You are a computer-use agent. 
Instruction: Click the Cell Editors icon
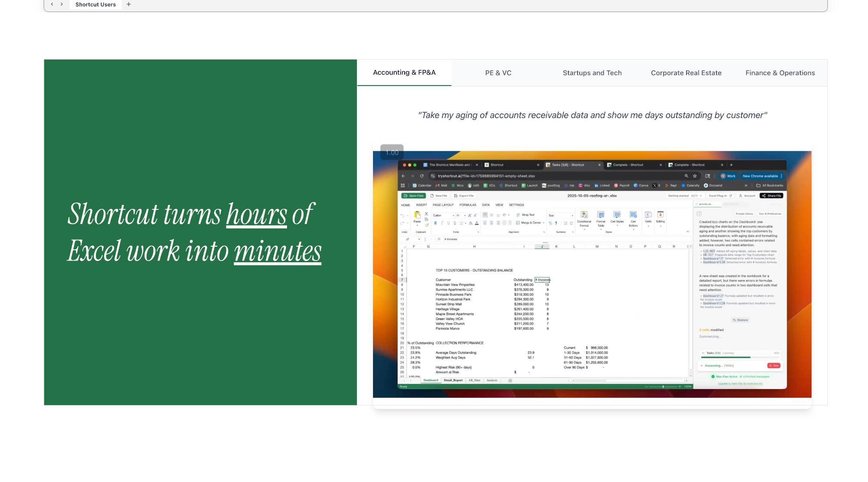633,215
